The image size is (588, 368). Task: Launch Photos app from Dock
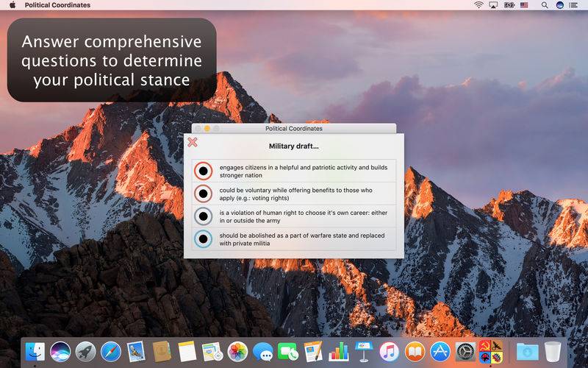click(x=237, y=352)
